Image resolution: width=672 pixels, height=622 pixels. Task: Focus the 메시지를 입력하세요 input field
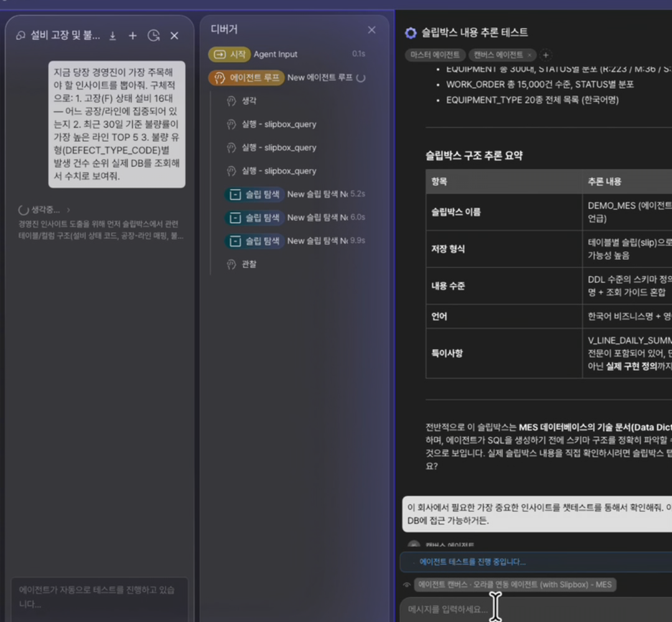(536, 610)
